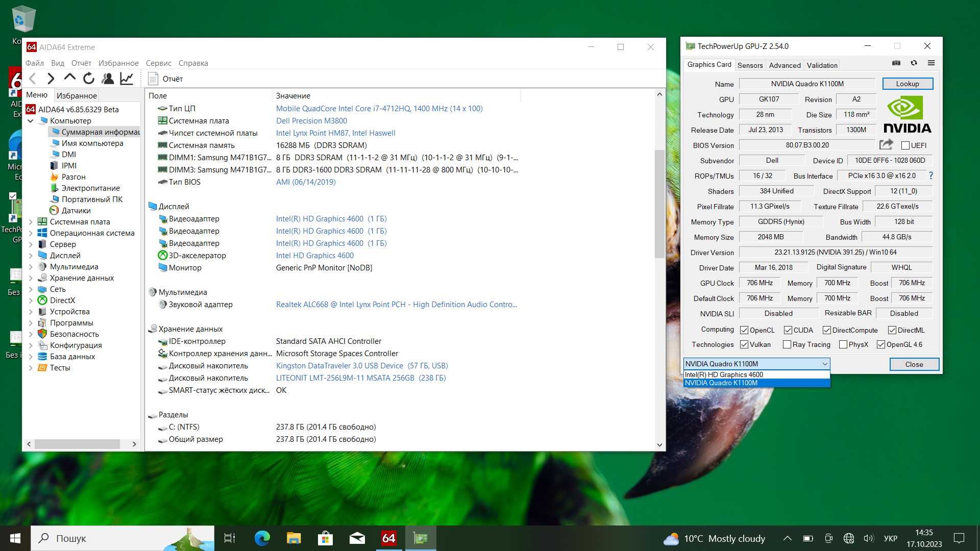Switch to the Избранное tab

pyautogui.click(x=77, y=95)
